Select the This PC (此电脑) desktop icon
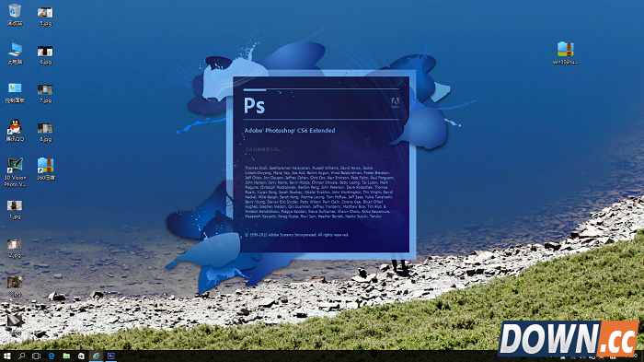Viewport: 644px width, 362px height. 15,53
